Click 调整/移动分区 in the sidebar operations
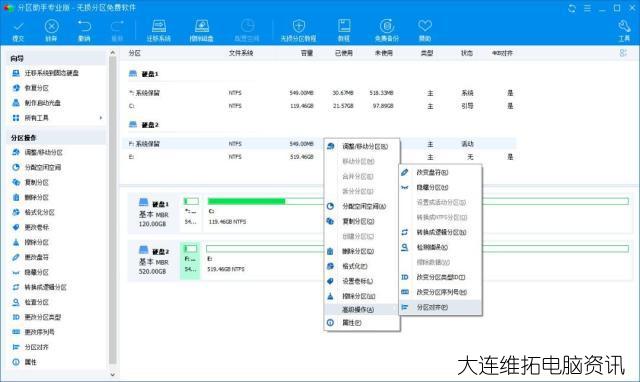 [x=44, y=152]
